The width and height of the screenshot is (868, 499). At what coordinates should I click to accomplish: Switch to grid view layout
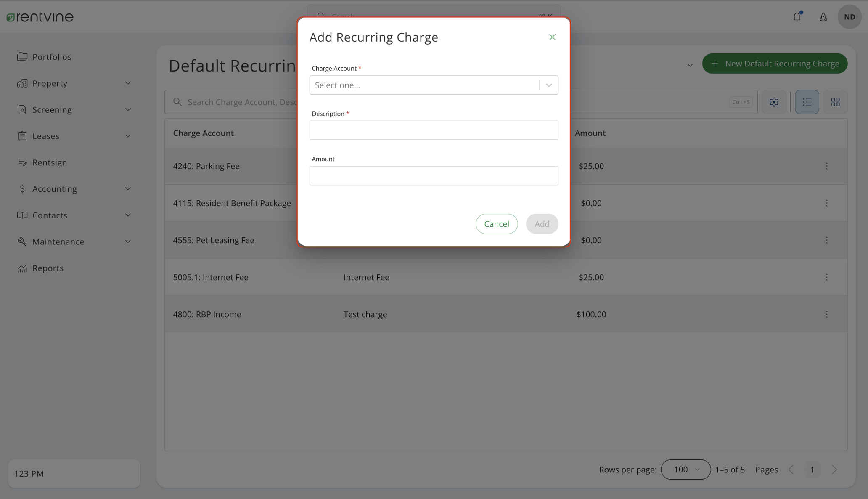click(x=835, y=102)
